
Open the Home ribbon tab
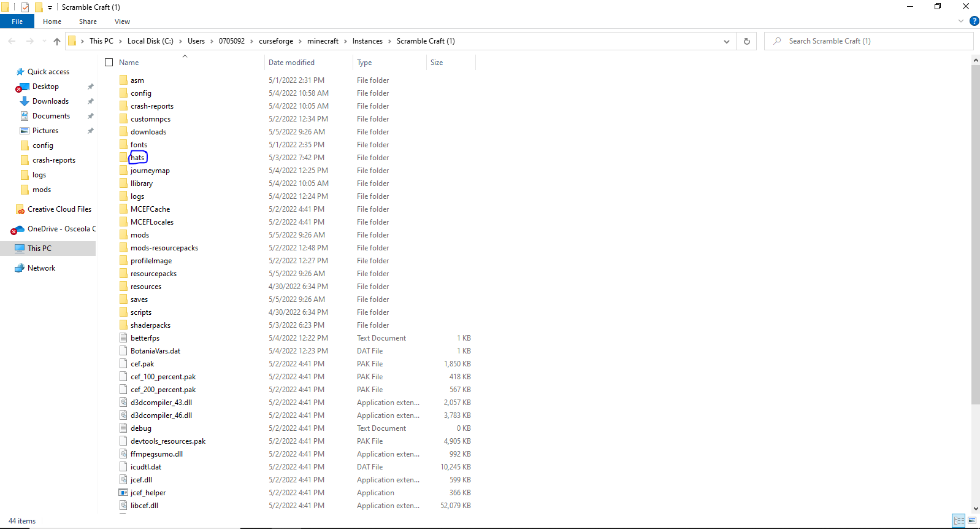pos(52,21)
